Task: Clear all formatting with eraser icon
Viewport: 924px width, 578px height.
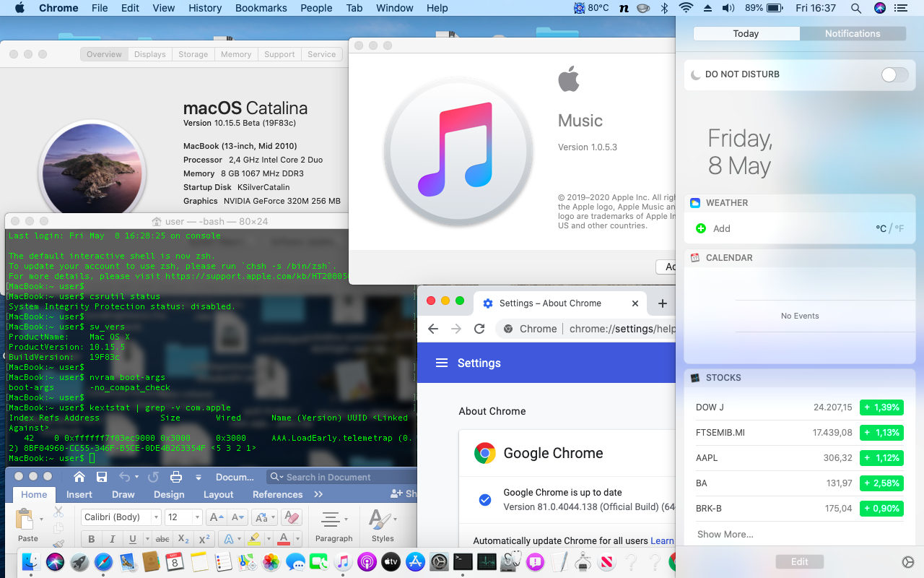Action: 292,517
